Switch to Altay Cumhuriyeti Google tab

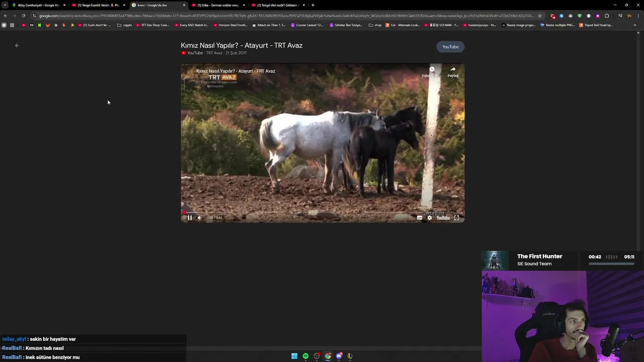38,5
